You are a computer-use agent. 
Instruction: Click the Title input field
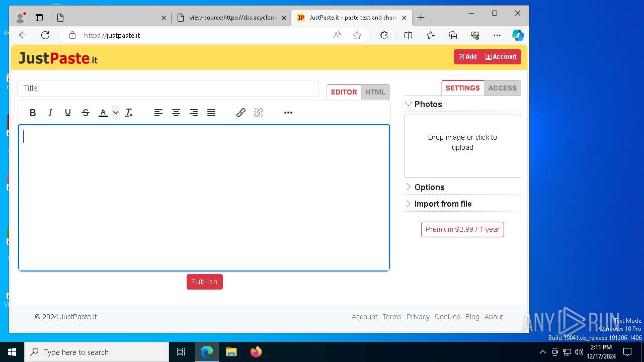click(x=168, y=88)
